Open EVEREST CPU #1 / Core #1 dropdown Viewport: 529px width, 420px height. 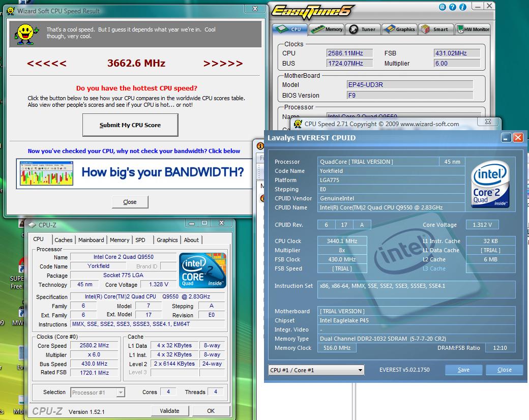click(x=316, y=370)
